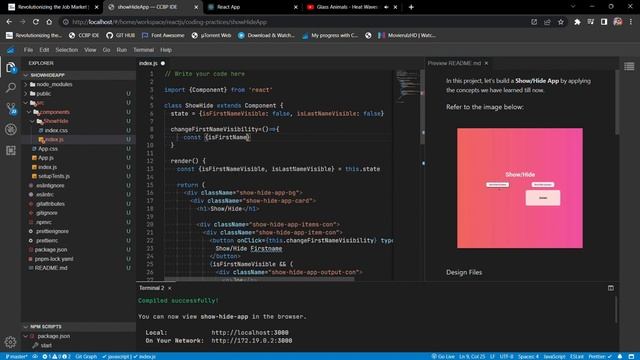Change the JavaScript language mode indicator
Viewport: 640px width, 360px height.
point(554,356)
